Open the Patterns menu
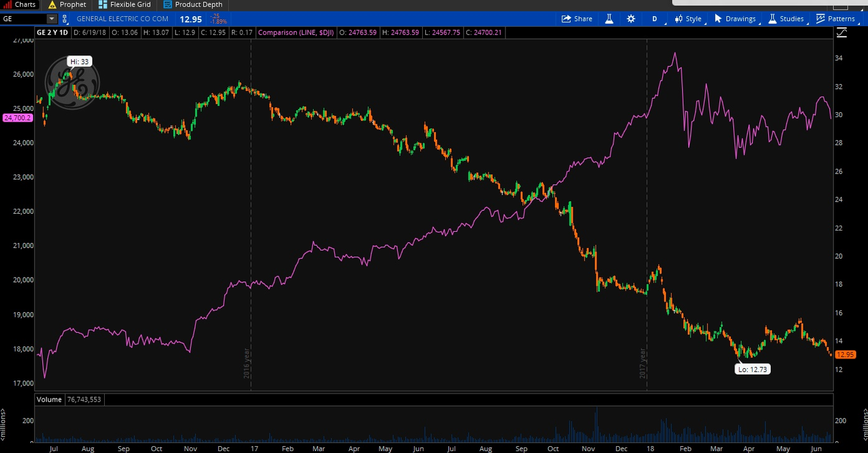868x453 pixels. point(835,19)
